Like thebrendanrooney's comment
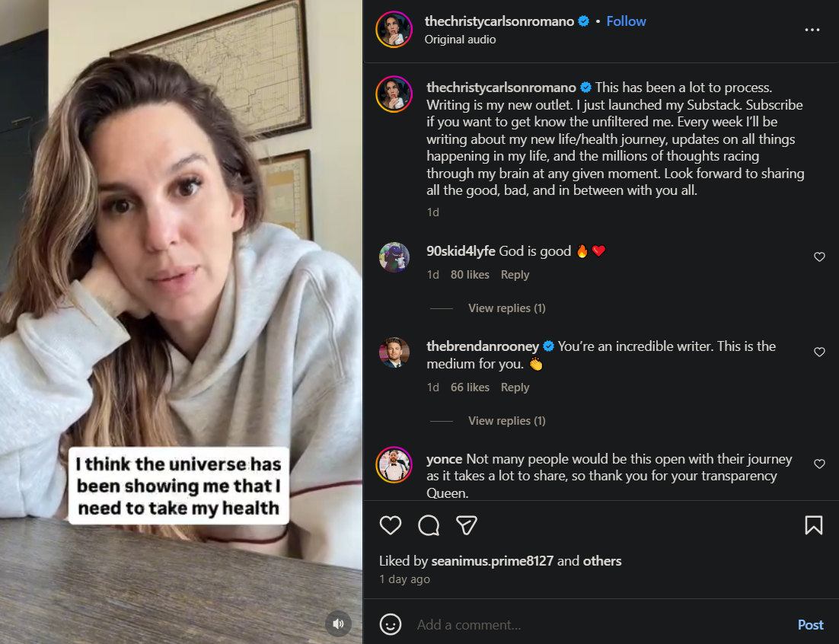This screenshot has height=644, width=839. tap(819, 352)
